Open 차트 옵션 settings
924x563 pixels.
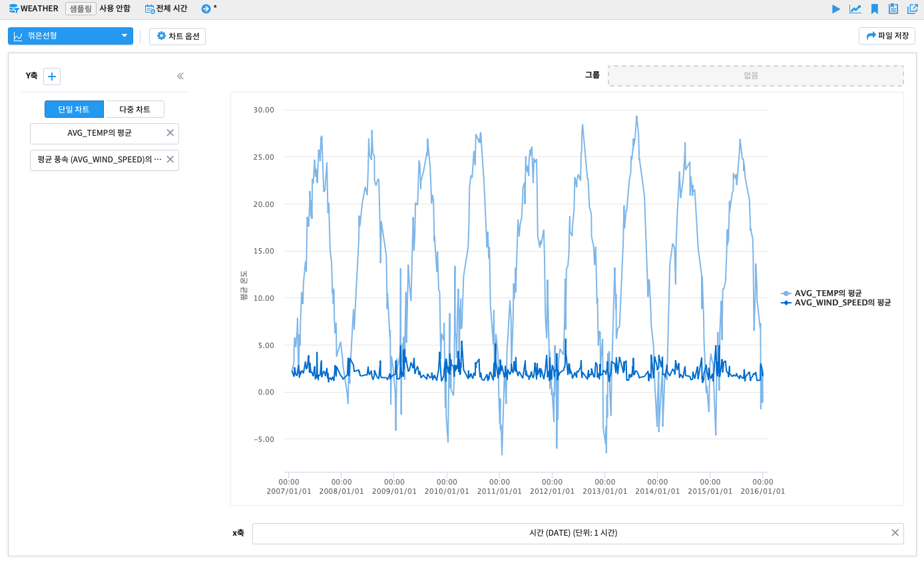pyautogui.click(x=177, y=36)
